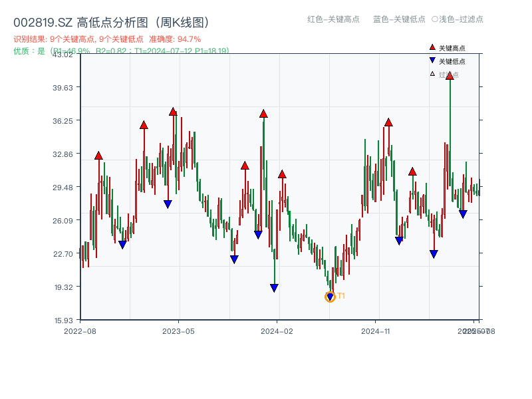Image resolution: width=532 pixels, height=399 pixels.
Task: Click the blue triangle icon beside 关键低点 legend
Action: [x=431, y=59]
